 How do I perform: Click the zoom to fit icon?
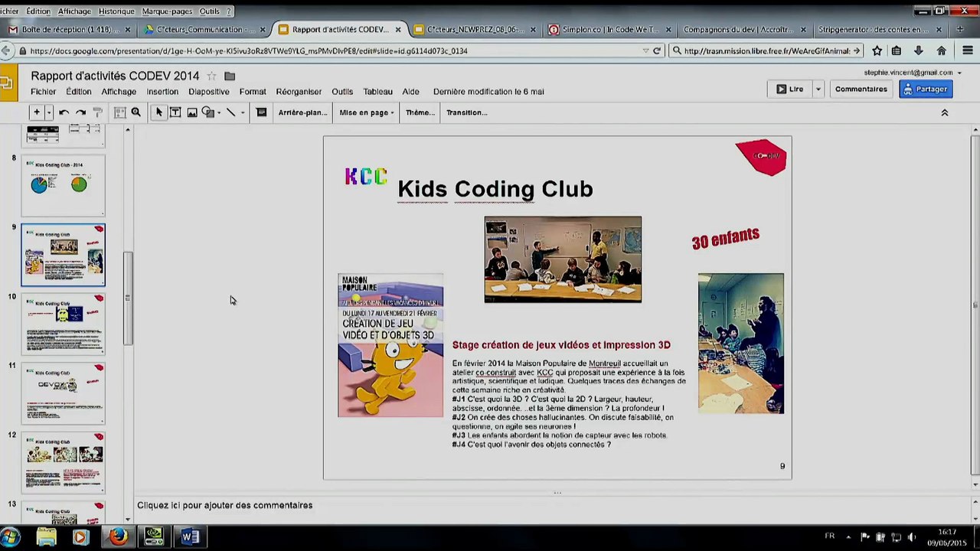point(120,112)
